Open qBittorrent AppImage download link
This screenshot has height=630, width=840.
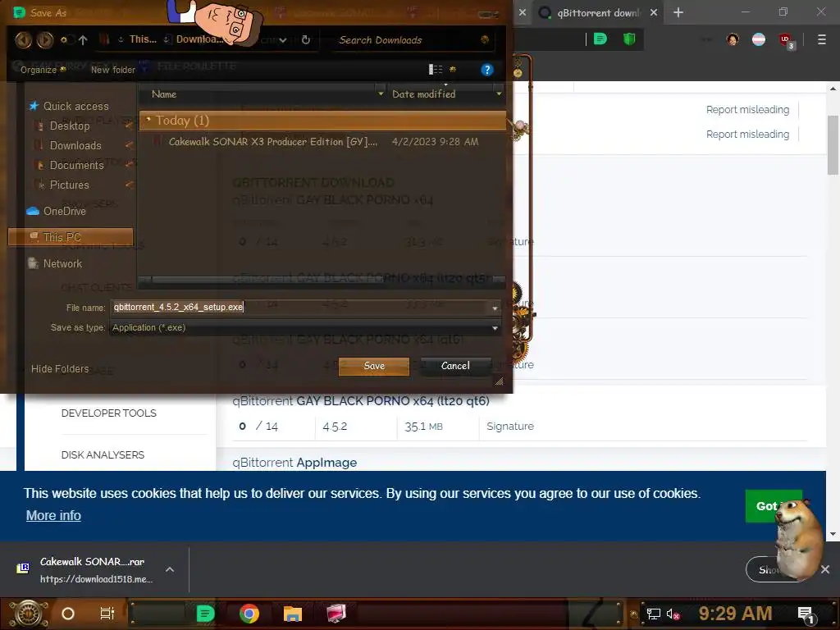(x=294, y=463)
